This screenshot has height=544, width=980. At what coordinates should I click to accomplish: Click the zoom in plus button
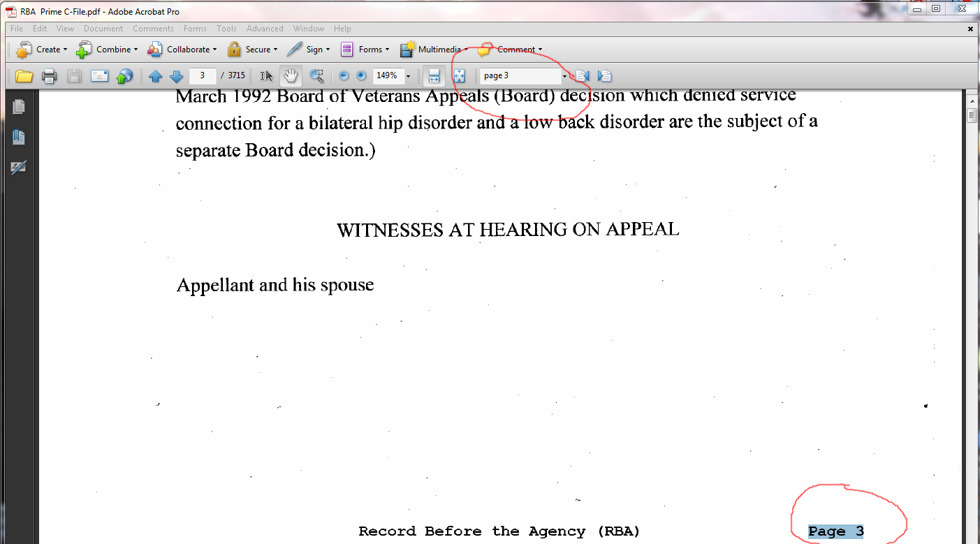pyautogui.click(x=361, y=76)
